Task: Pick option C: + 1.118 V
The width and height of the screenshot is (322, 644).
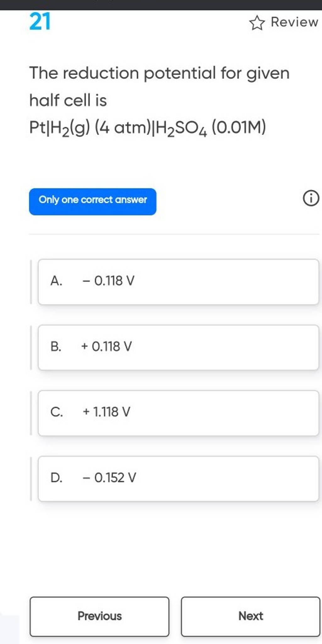Action: tap(178, 413)
